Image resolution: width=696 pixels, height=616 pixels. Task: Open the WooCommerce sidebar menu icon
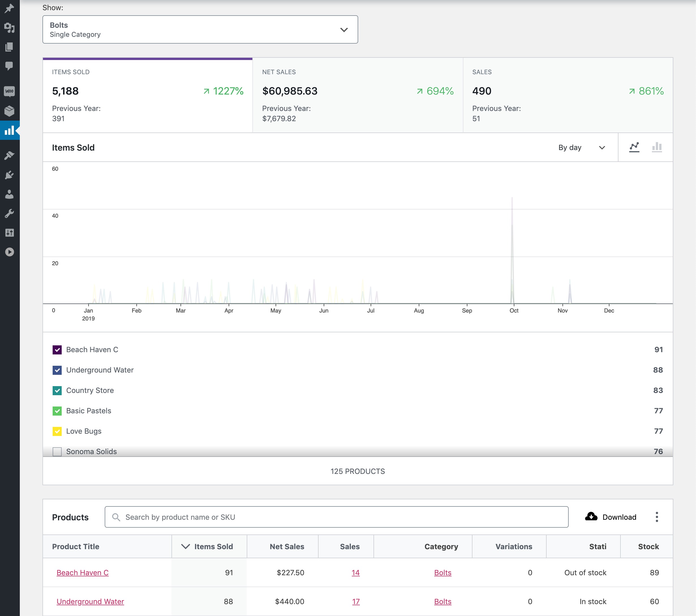click(x=9, y=91)
